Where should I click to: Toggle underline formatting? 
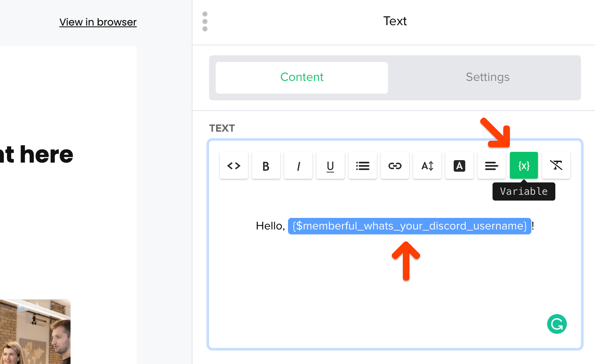[331, 165]
